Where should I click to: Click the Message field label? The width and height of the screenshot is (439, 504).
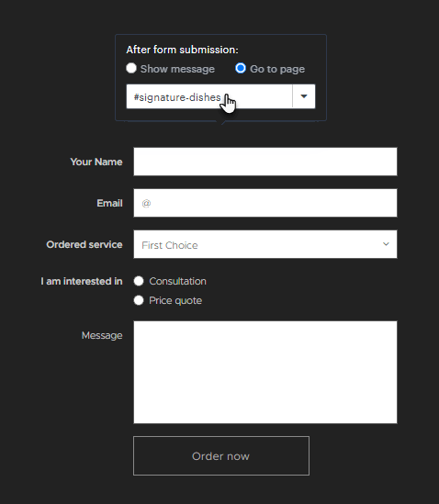(x=102, y=336)
